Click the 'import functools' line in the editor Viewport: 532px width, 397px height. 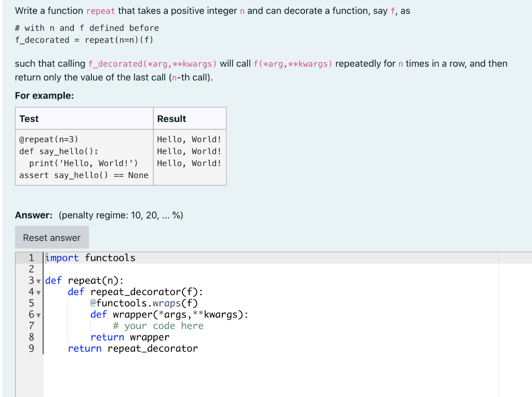(90, 257)
